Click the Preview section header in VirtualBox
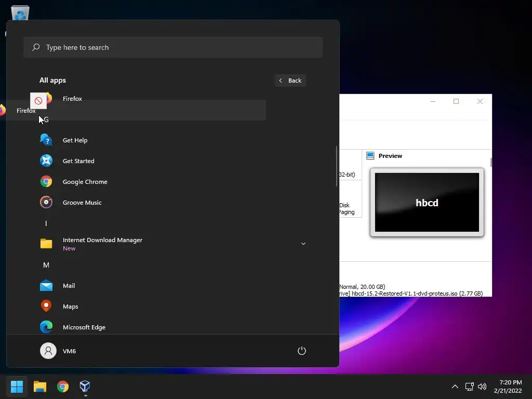The width and height of the screenshot is (532, 399). pyautogui.click(x=390, y=156)
